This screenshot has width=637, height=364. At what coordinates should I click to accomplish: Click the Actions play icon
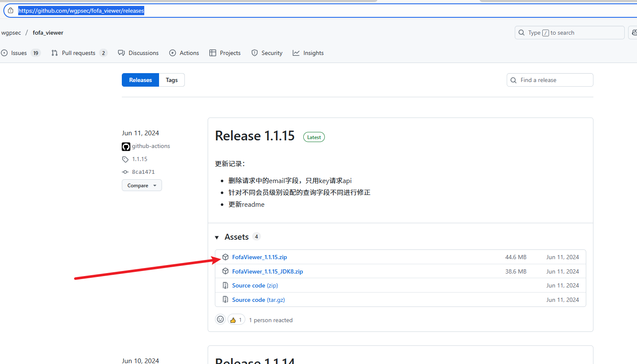click(x=173, y=53)
